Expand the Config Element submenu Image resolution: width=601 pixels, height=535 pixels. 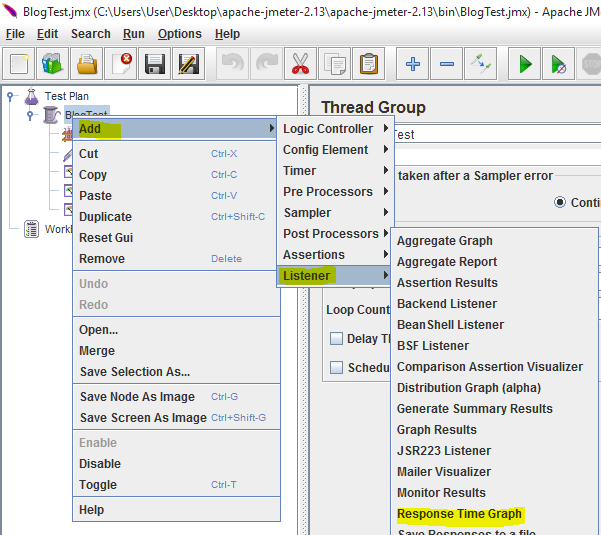coord(335,150)
